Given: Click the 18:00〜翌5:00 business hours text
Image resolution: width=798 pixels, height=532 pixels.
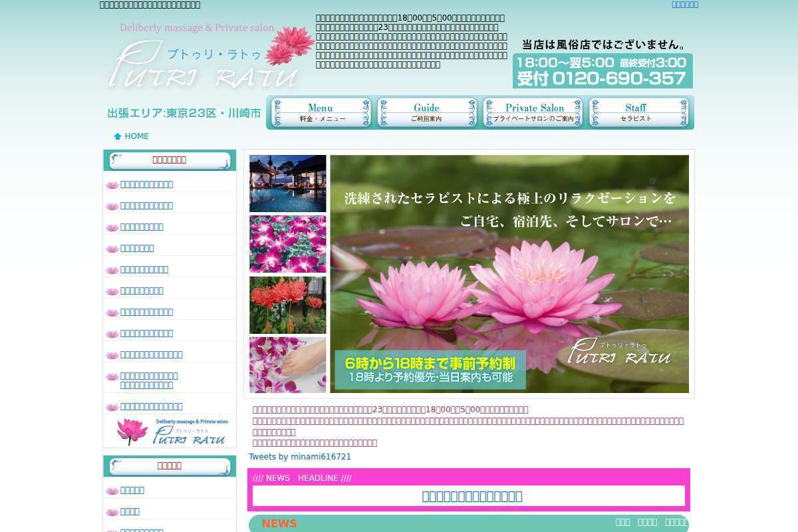Looking at the screenshot, I should click(565, 62).
